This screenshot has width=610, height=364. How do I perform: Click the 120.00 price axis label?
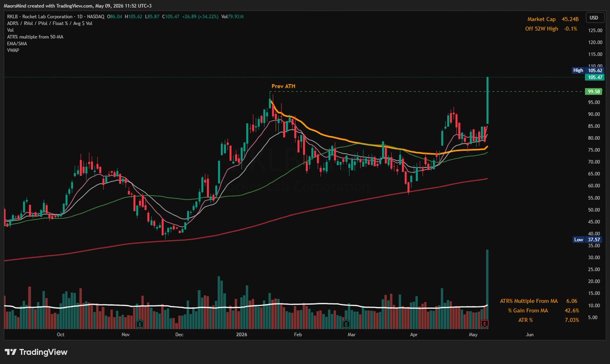click(595, 42)
